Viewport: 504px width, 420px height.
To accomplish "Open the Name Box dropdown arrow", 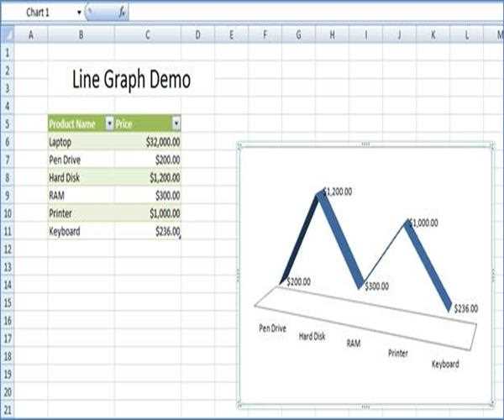I will [x=80, y=13].
